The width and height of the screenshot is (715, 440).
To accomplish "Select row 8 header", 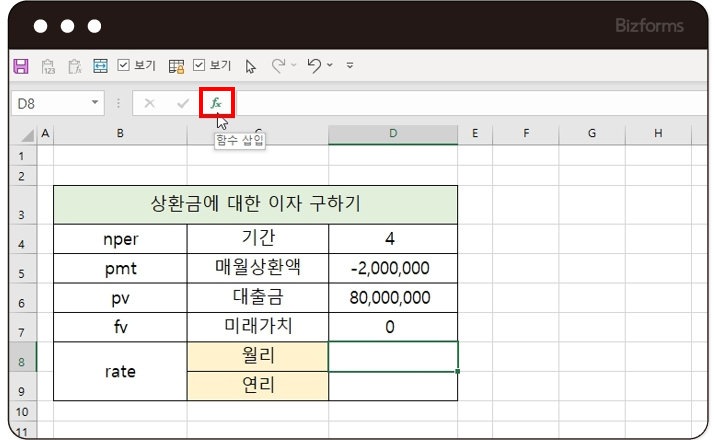I will point(22,356).
